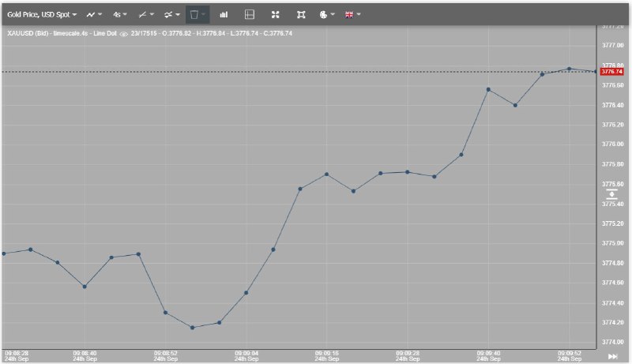
Task: Toggle the crosshair grid layout icon
Action: click(250, 14)
